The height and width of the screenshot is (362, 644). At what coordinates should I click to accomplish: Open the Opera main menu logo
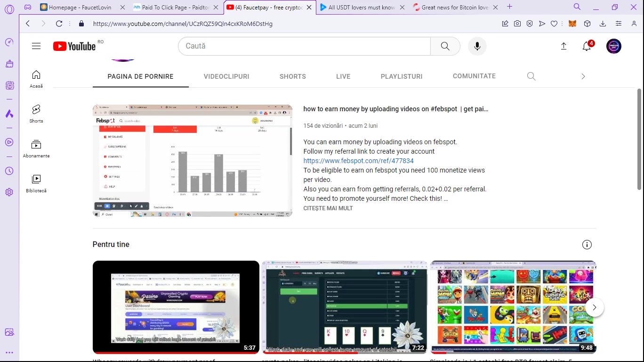[9, 9]
